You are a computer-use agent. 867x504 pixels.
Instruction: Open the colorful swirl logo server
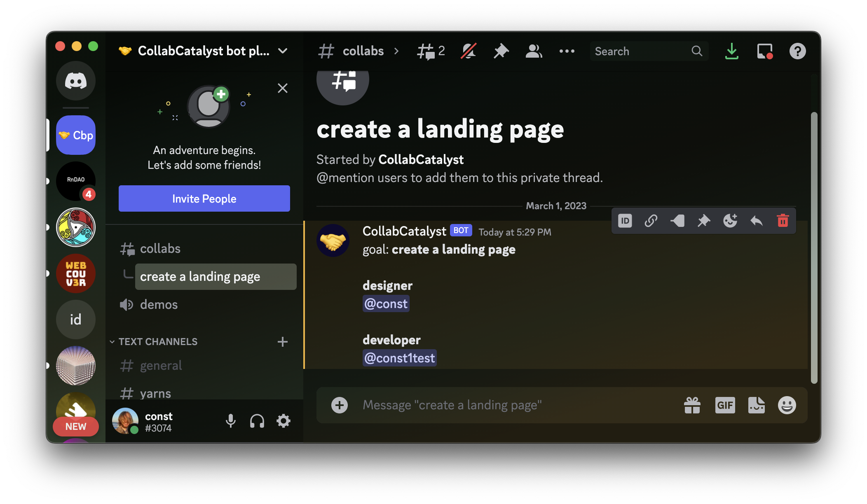76,227
